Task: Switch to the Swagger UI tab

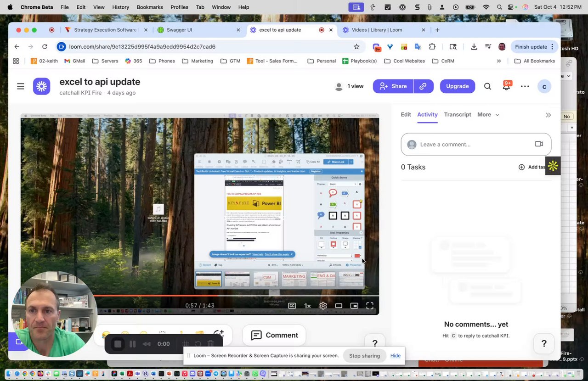Action: [199, 30]
